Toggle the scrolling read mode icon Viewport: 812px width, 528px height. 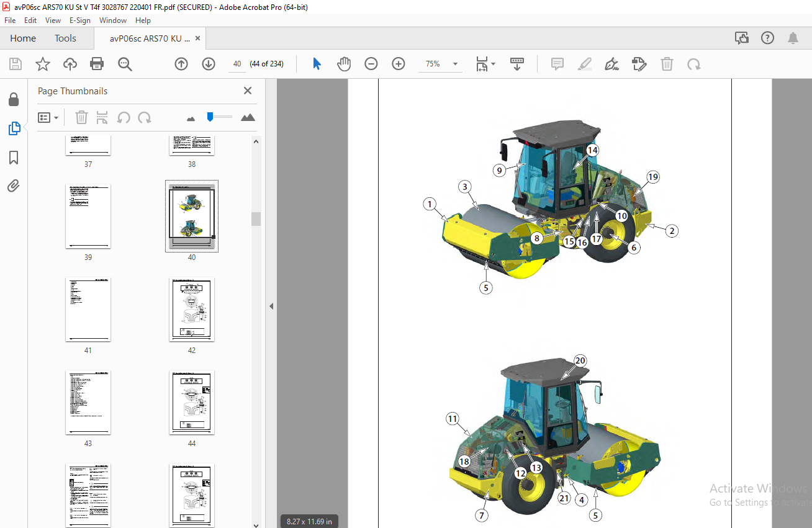point(517,64)
